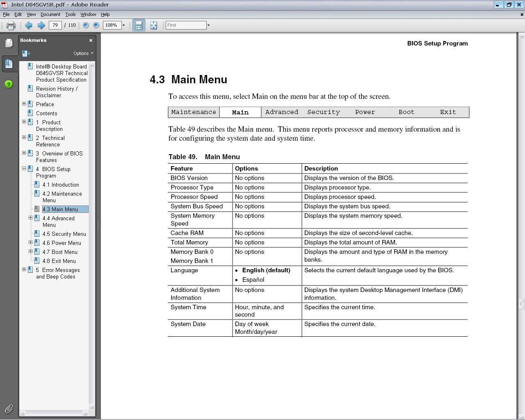
Task: Click the Print icon in the toolbar
Action: click(x=11, y=25)
